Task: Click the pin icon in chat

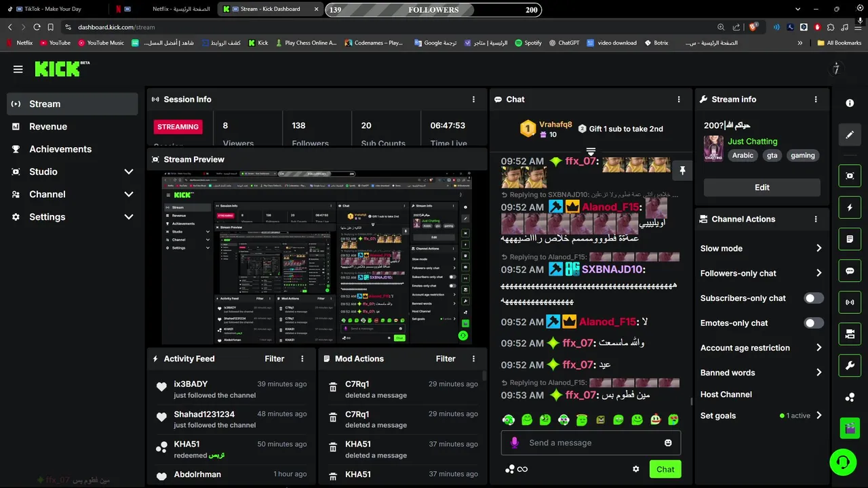Action: [682, 170]
